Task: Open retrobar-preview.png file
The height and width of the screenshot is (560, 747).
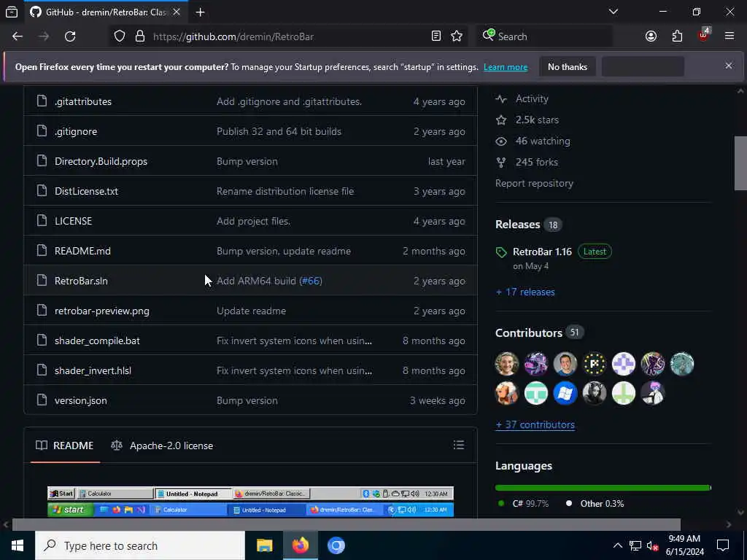Action: (x=102, y=311)
